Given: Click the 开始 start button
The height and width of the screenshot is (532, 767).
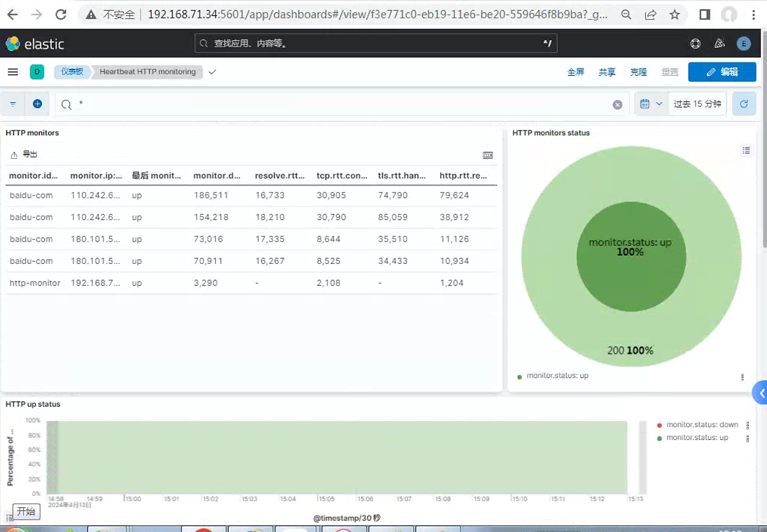Looking at the screenshot, I should 26,511.
